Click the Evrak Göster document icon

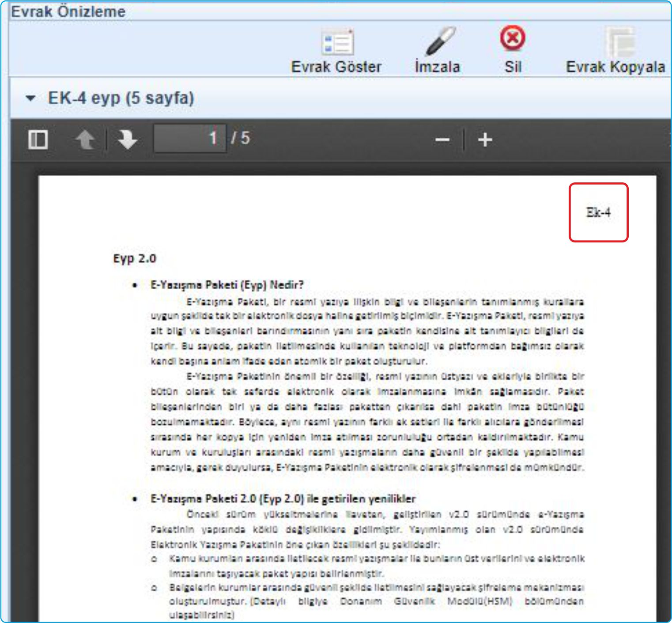coord(337,43)
